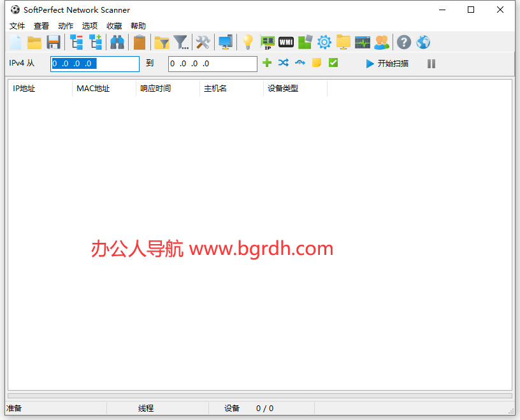This screenshot has width=520, height=420.
Task: Open help via question mark icon
Action: [x=404, y=43]
